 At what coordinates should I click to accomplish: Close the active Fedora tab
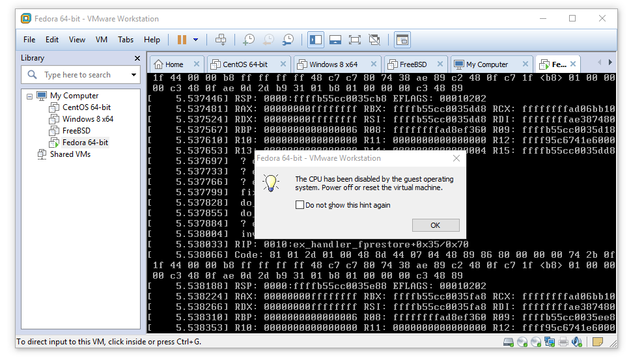[x=573, y=64]
